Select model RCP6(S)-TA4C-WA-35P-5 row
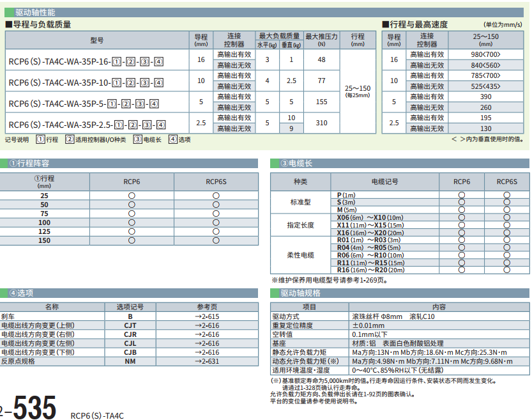This screenshot has width=532, height=420. point(84,104)
